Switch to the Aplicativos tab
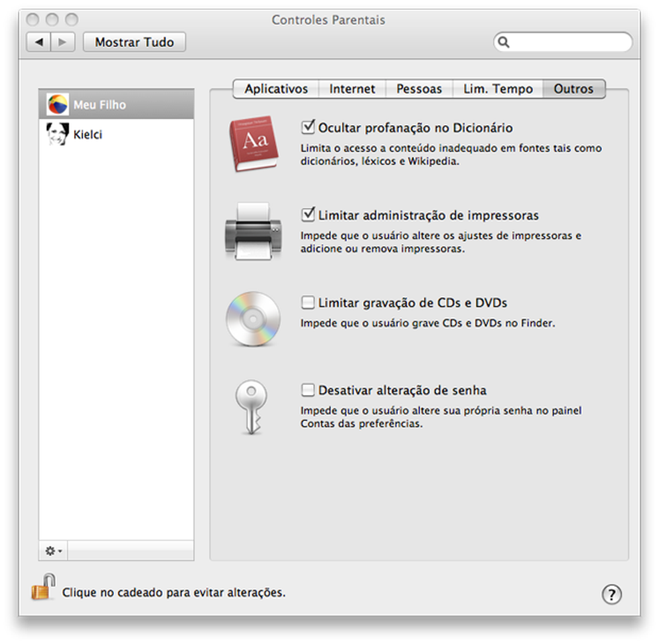This screenshot has height=644, width=659. (x=276, y=88)
